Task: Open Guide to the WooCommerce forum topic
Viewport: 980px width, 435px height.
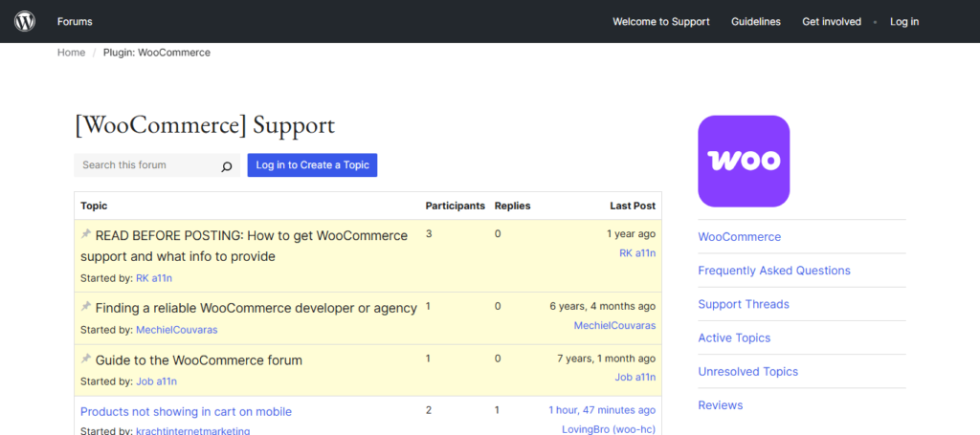Action: coord(198,360)
